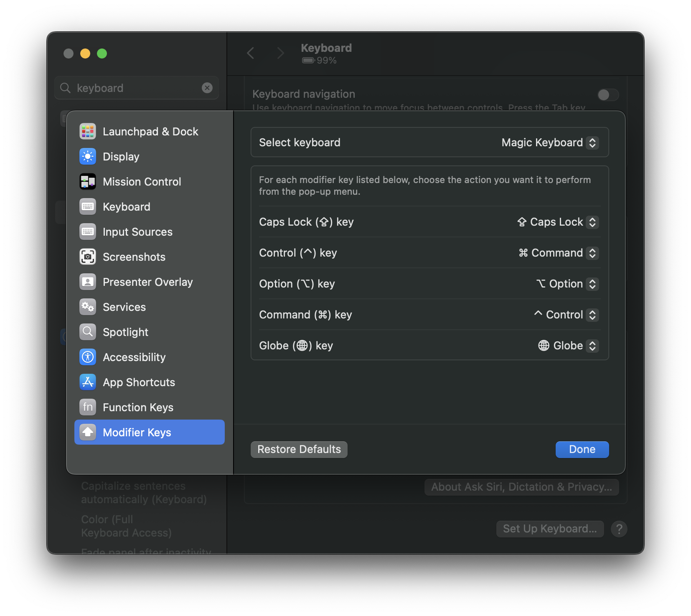This screenshot has height=616, width=691.
Task: Toggle the Keyboard navigation switch
Action: [608, 95]
